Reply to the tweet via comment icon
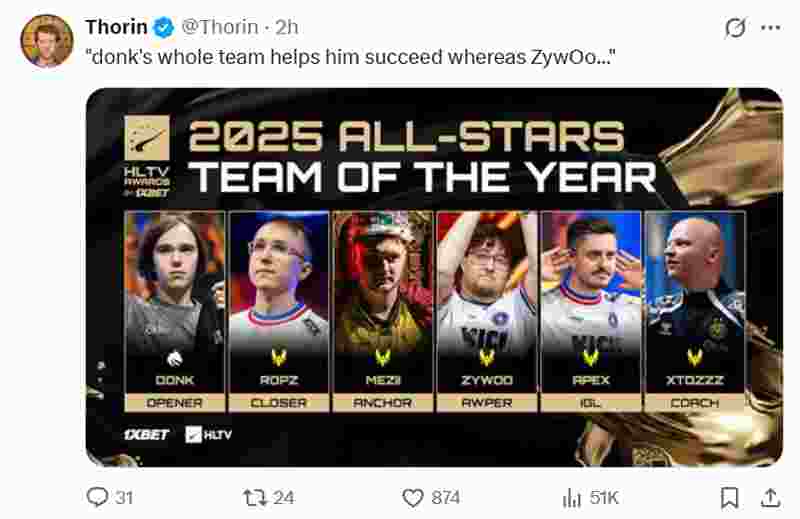This screenshot has height=519, width=800. (97, 497)
